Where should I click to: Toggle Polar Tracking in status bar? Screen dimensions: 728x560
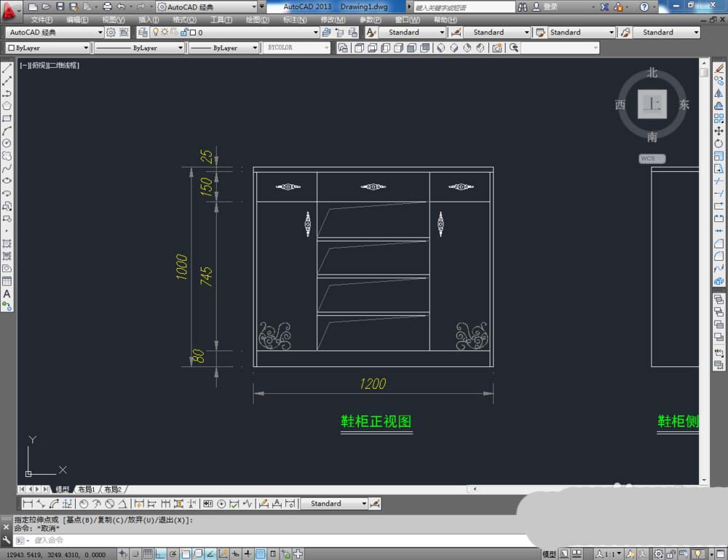[173, 553]
